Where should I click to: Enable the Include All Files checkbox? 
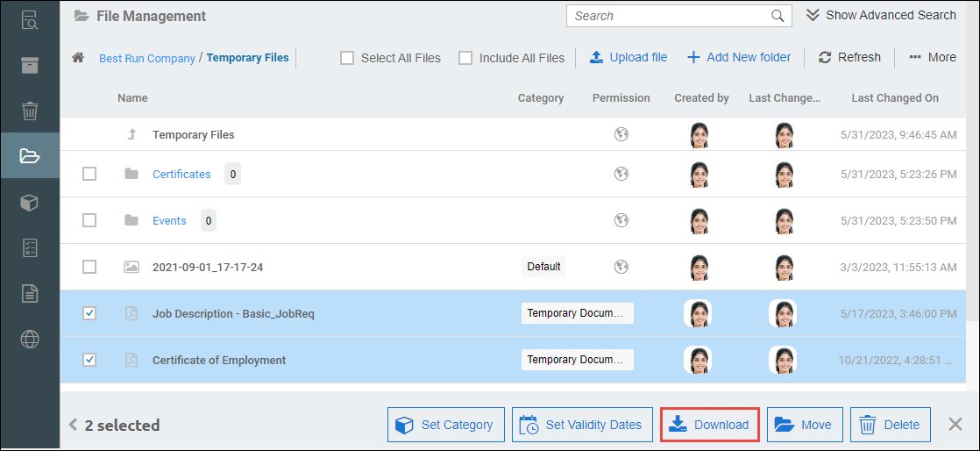pyautogui.click(x=465, y=58)
